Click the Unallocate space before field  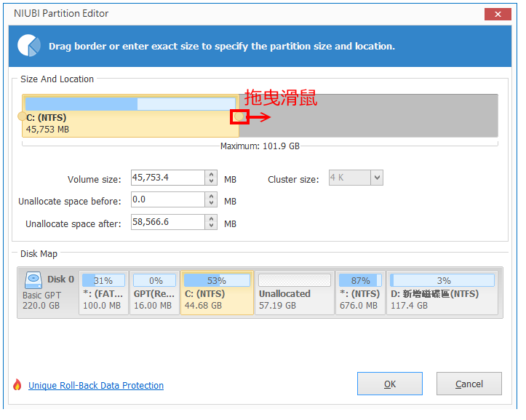(x=168, y=199)
